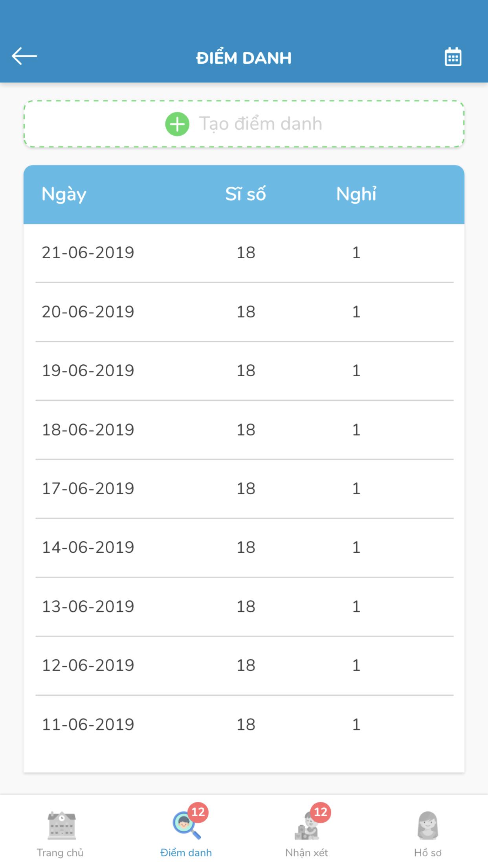This screenshot has width=488, height=868.
Task: Select the 11-06-2019 attendance entry
Action: pos(244,725)
